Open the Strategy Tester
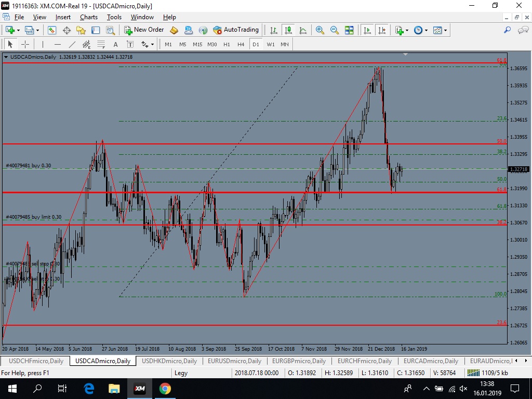 point(110,30)
